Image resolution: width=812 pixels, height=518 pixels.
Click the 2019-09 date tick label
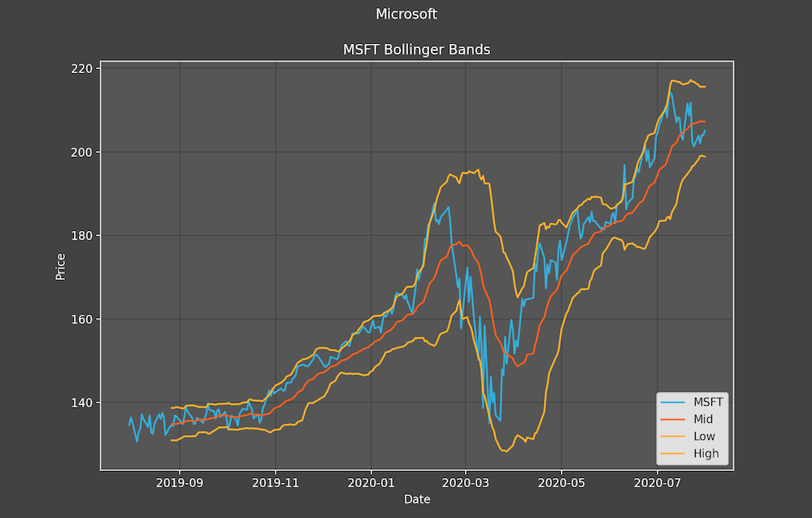point(180,483)
